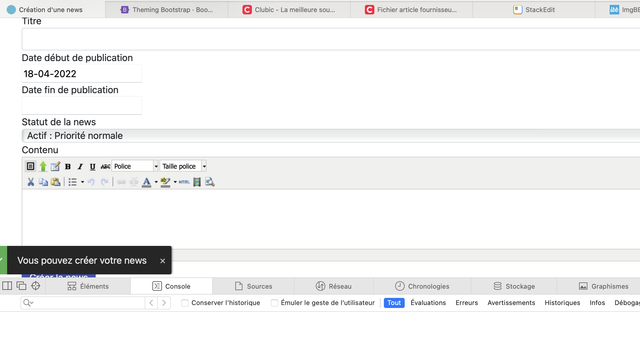Select the Évaluations console filter
640x364 pixels.
428,303
